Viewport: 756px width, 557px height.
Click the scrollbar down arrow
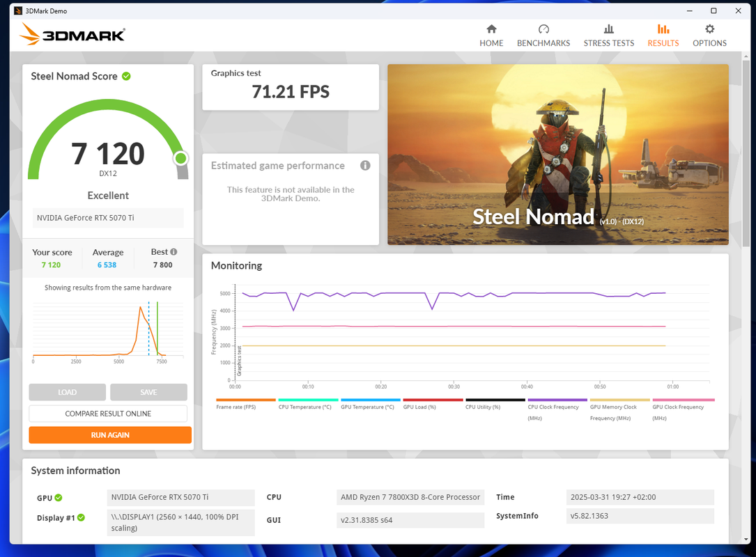pyautogui.click(x=746, y=539)
